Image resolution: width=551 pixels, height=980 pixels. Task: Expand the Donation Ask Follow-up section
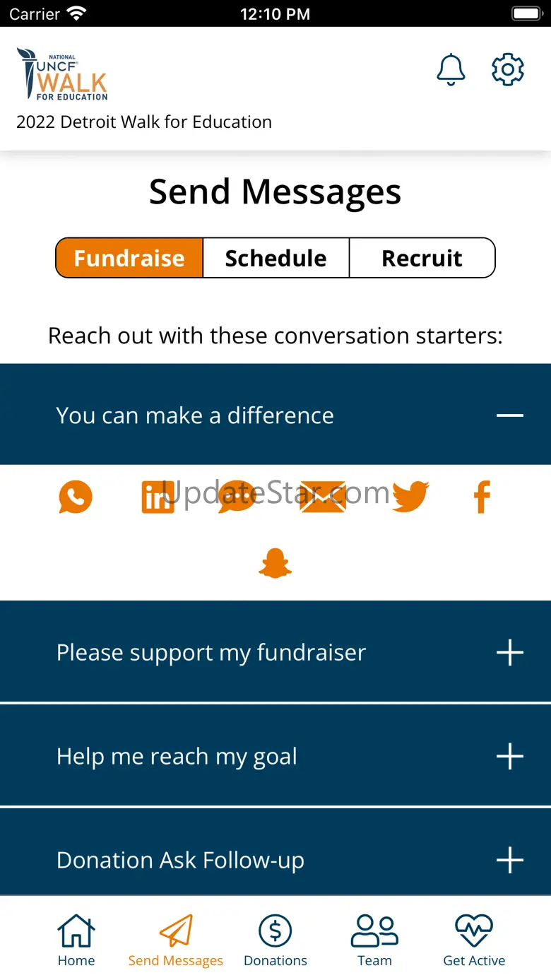point(509,861)
